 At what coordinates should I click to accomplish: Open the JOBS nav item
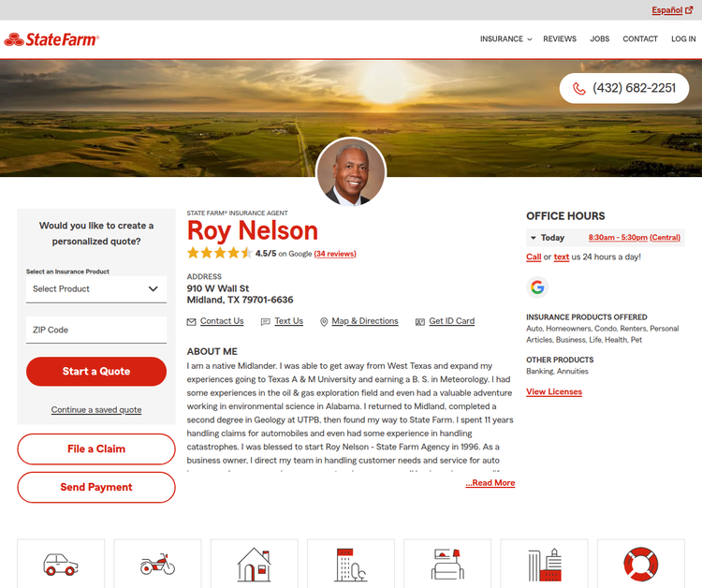pos(599,39)
